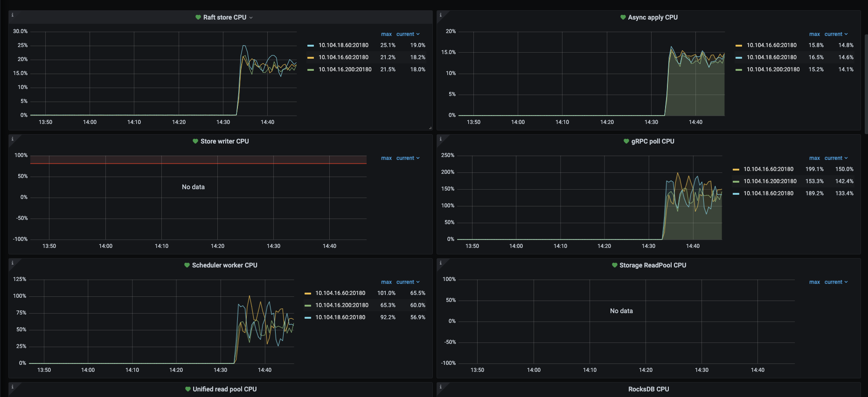Toggle 10.104.16.200:20180 series in Async apply CPU legend
The image size is (868, 397).
coord(773,69)
